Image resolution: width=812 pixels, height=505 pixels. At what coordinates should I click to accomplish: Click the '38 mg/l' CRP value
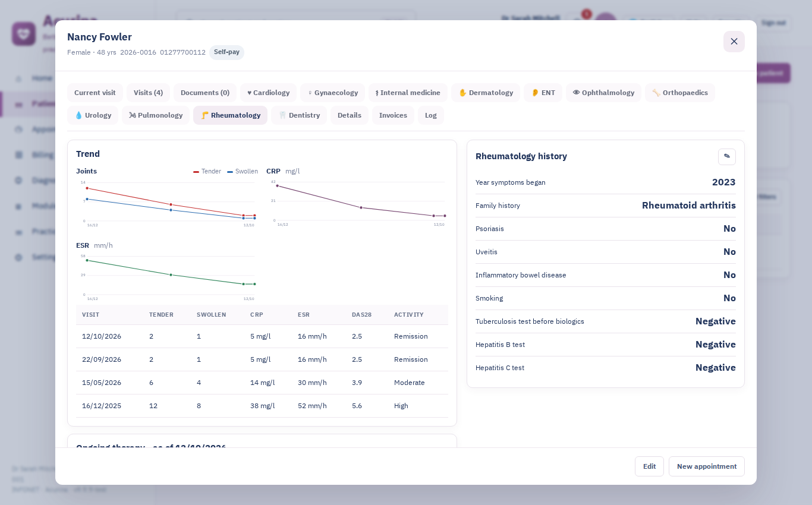coord(262,406)
